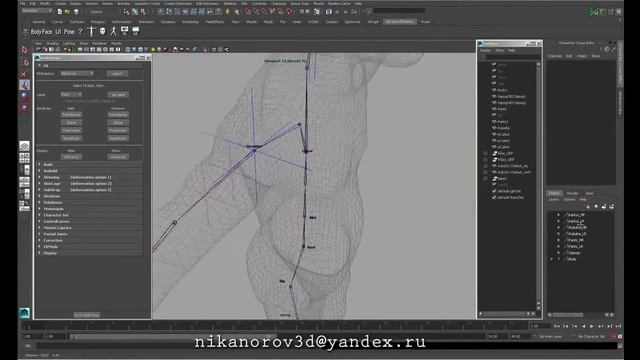
Task: Open the menu set dropdown
Action: [37, 11]
